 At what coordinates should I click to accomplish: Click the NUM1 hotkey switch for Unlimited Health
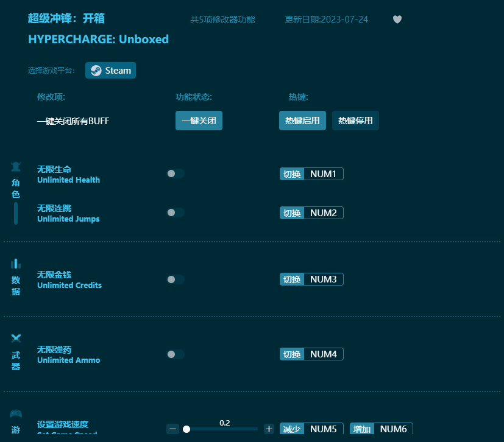coord(324,174)
